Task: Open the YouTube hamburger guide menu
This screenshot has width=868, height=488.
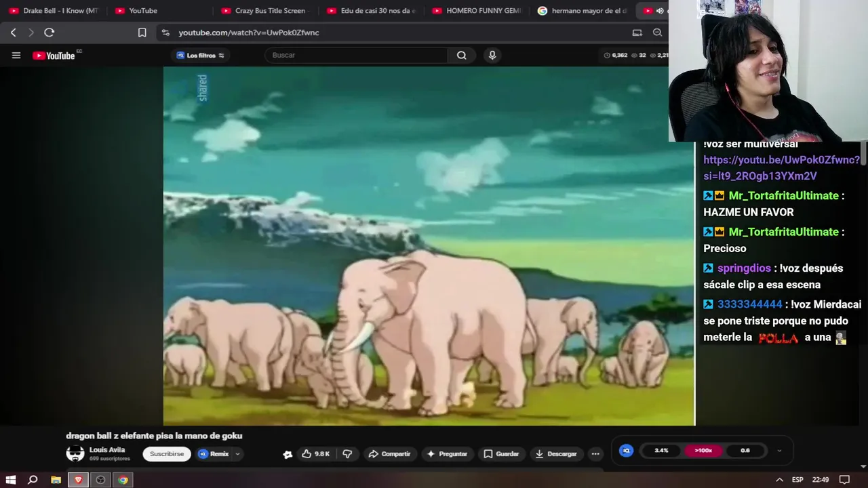Action: tap(16, 56)
